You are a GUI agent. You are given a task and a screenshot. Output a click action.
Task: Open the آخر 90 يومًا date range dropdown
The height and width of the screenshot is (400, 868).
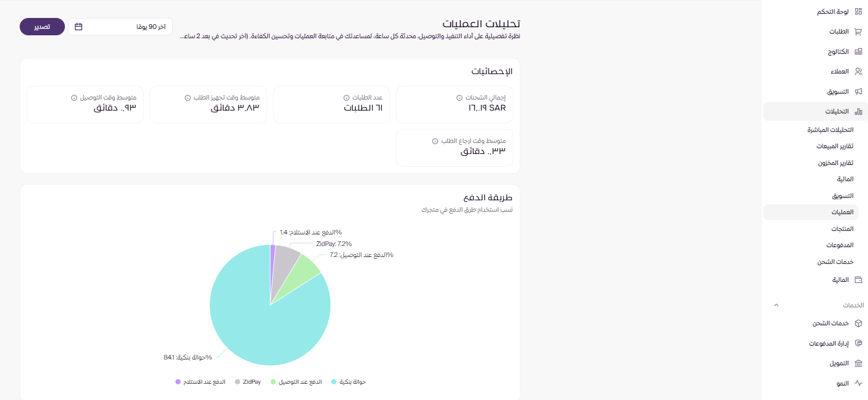tap(121, 27)
